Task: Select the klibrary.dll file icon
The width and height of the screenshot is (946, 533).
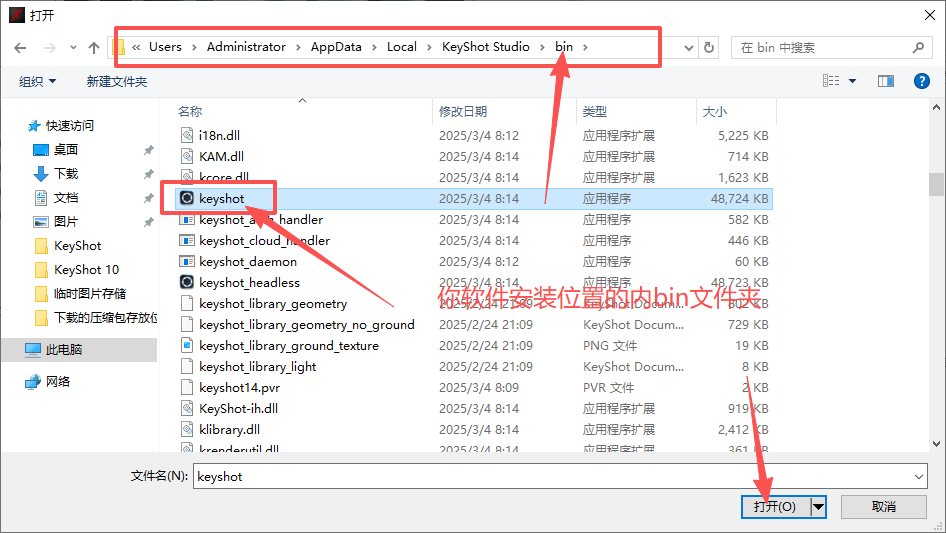Action: (187, 429)
